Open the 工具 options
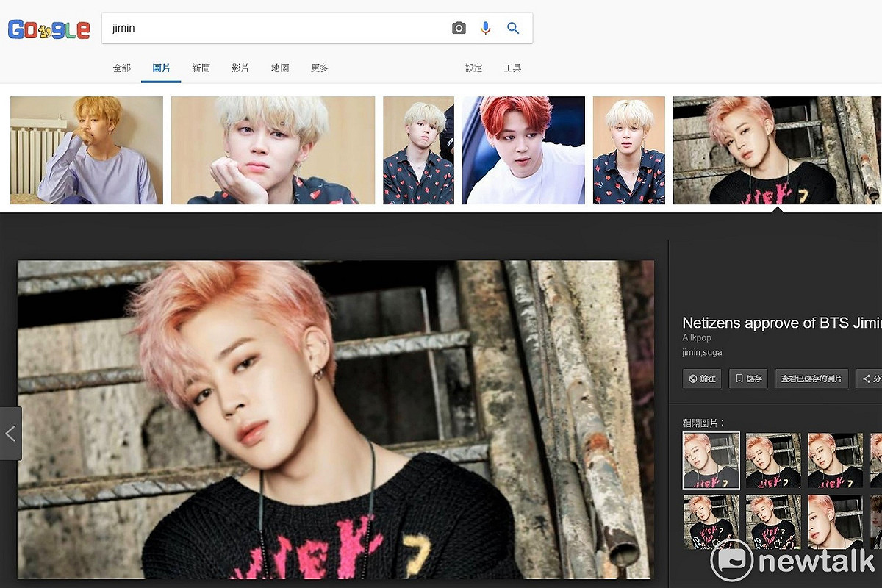Viewport: 882px width, 588px height. (x=512, y=68)
